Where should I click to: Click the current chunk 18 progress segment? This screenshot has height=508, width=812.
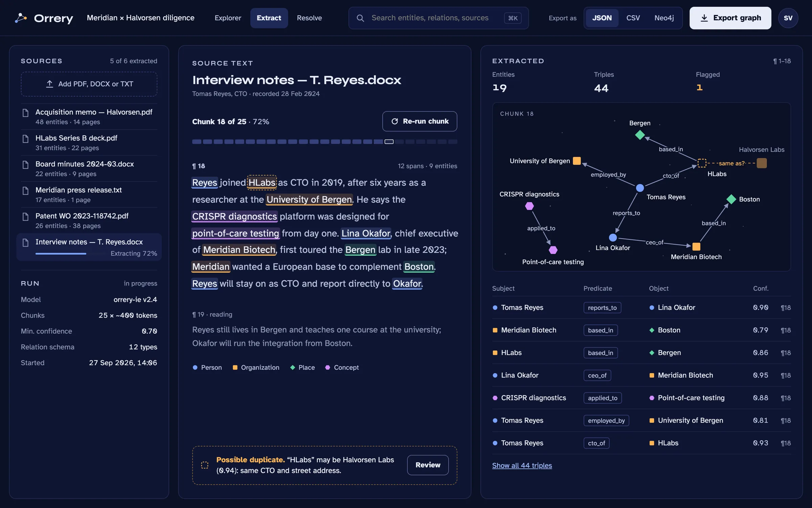coord(389,142)
